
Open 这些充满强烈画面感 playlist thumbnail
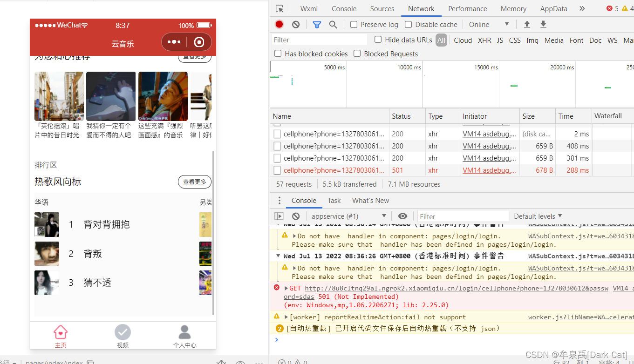click(x=163, y=96)
